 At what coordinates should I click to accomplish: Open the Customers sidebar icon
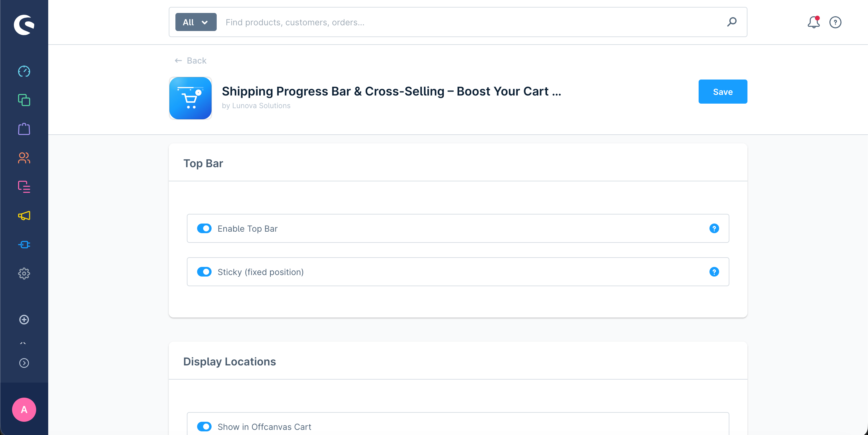tap(24, 158)
